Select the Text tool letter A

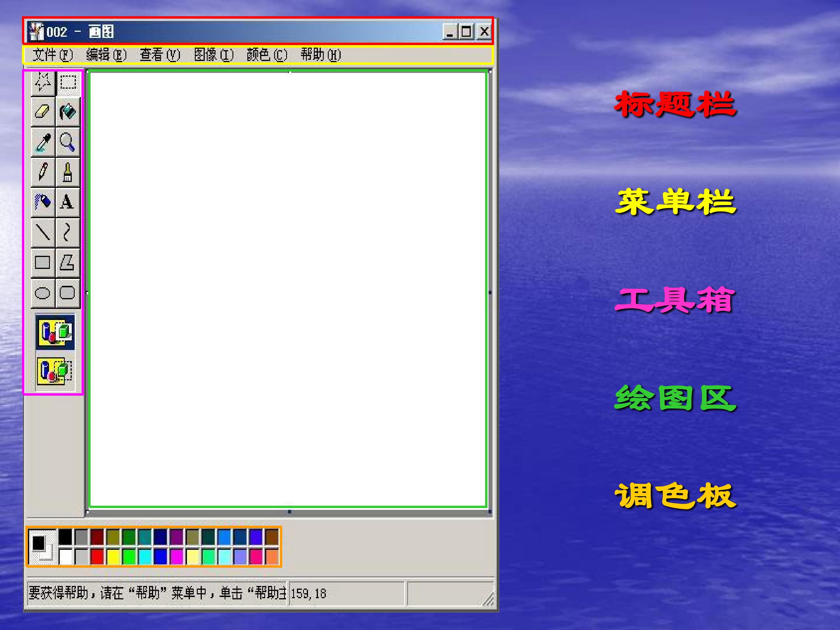[x=68, y=202]
